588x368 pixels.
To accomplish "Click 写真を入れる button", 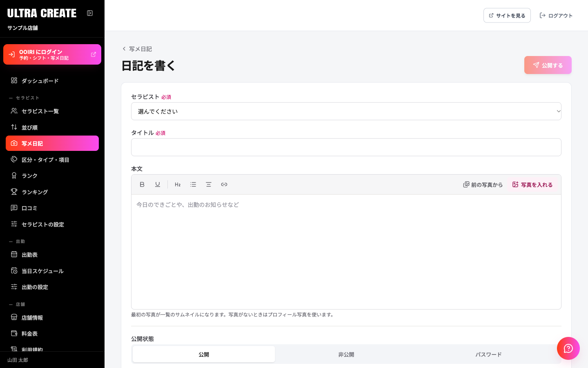I will click(532, 185).
